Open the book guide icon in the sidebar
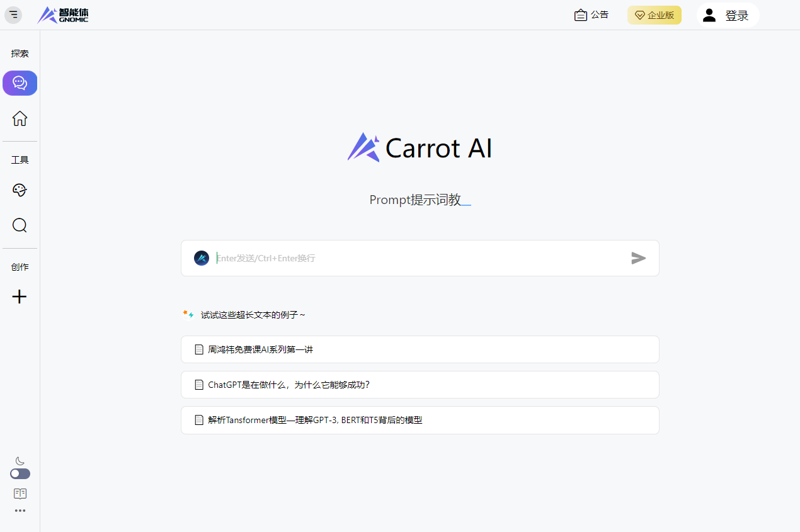 click(x=20, y=494)
